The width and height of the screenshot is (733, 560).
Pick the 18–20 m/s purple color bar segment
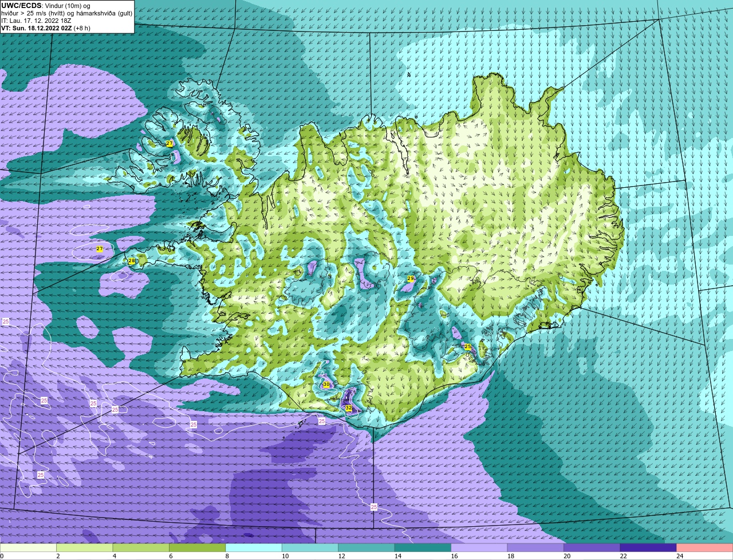[x=536, y=547]
